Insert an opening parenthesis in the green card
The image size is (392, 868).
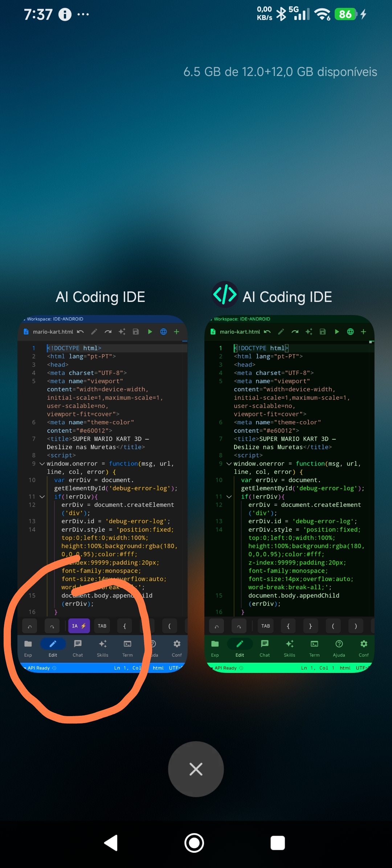tap(333, 626)
